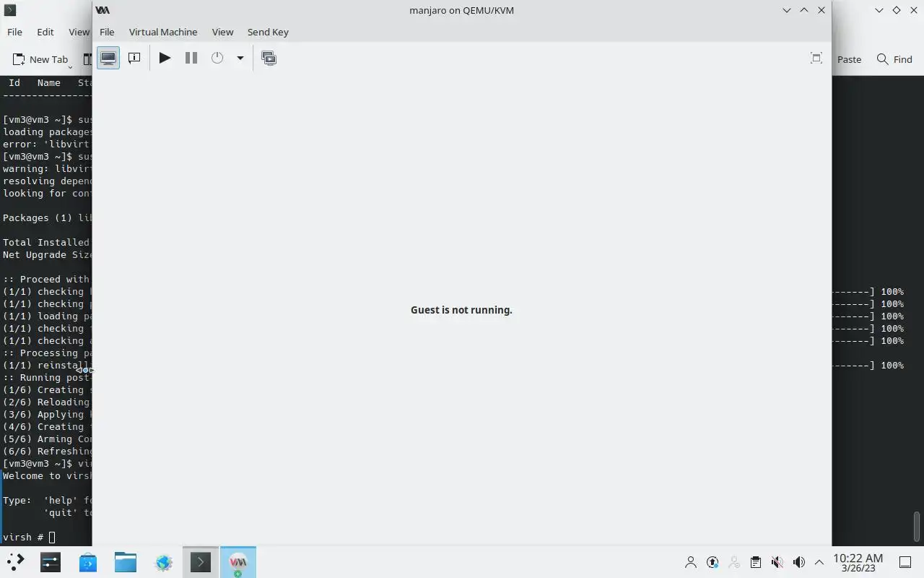Manage VM snapshots
Image resolution: width=924 pixels, height=578 pixels.
click(x=269, y=58)
